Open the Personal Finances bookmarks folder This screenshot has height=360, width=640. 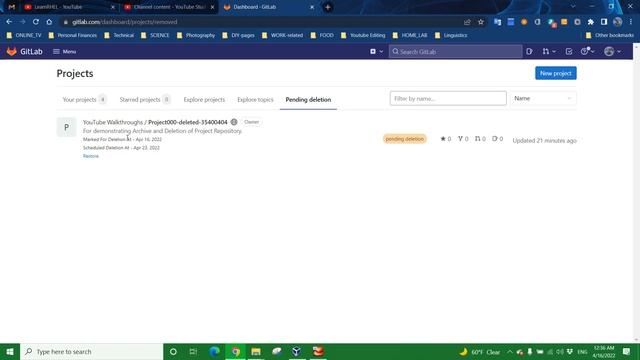point(73,36)
